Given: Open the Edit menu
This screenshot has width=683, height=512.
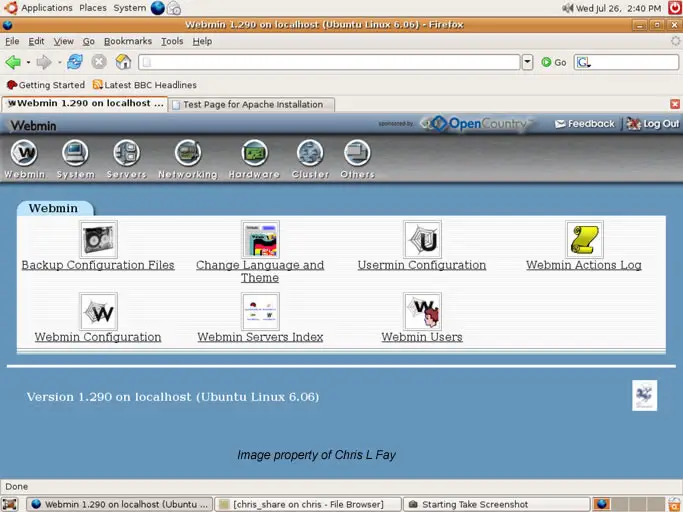Looking at the screenshot, I should point(36,41).
